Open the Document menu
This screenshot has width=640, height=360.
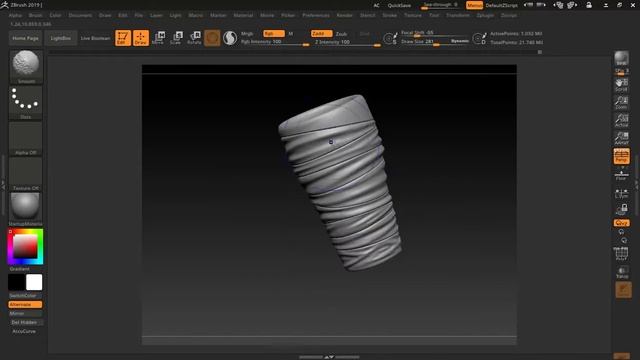(x=80, y=15)
